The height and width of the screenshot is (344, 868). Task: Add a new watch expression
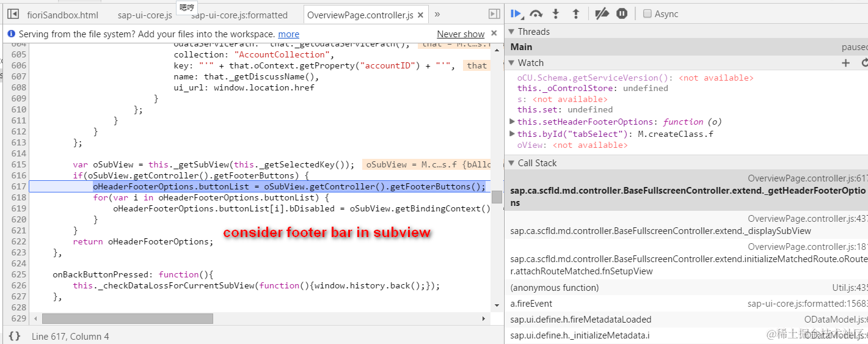click(846, 63)
